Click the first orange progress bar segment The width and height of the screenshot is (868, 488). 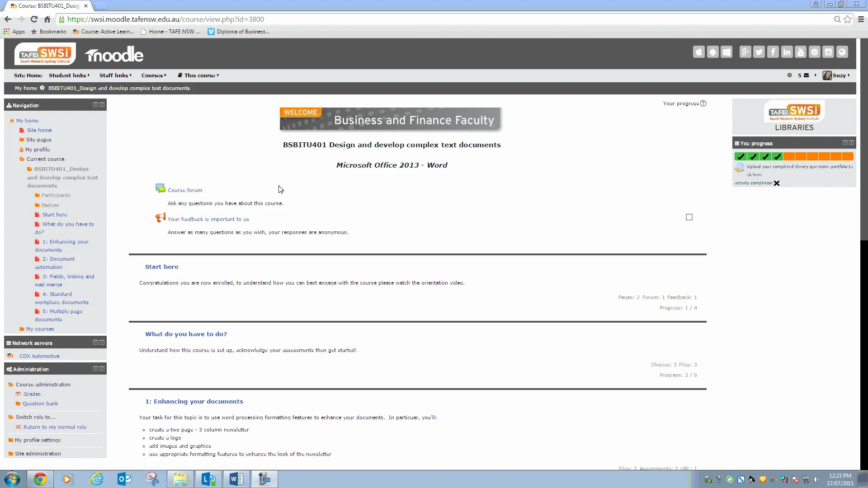pos(789,156)
